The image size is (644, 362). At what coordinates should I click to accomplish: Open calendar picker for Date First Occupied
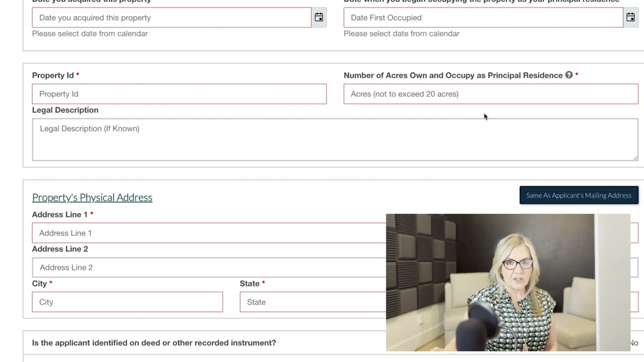tap(630, 18)
